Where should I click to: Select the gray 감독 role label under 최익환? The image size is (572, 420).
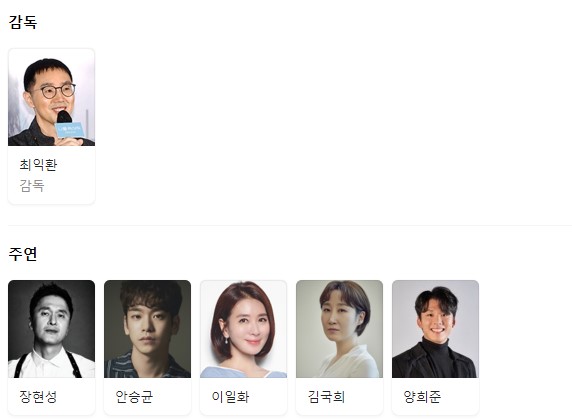coord(32,186)
